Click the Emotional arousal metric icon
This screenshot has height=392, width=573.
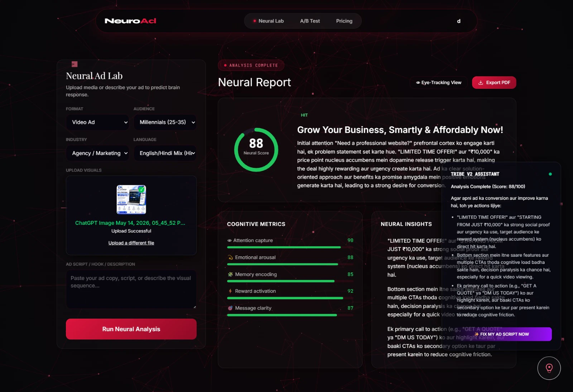(x=230, y=257)
